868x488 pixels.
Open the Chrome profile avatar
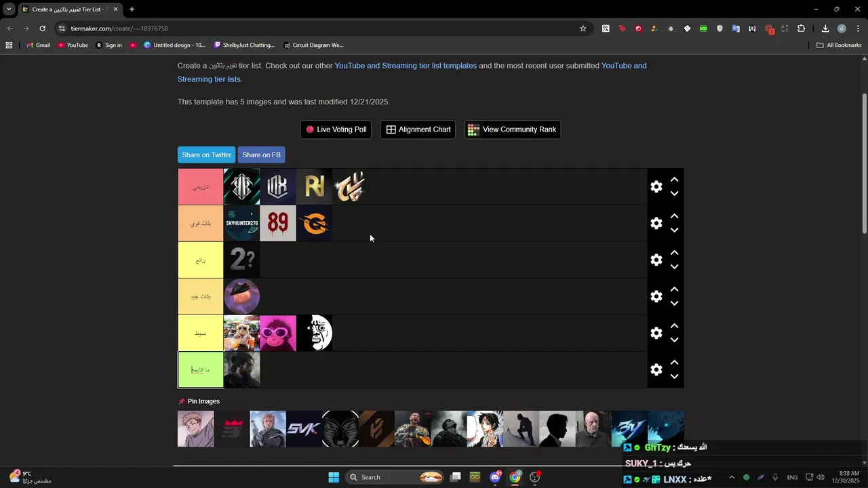[x=842, y=28]
